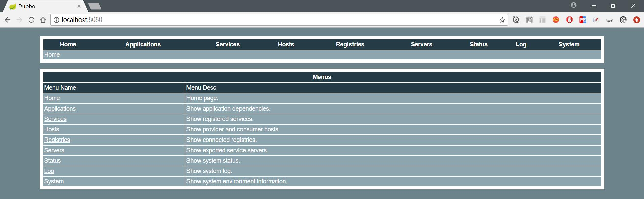Open the red stop-hand AdBlock extension
Viewport: 644px width, 199px height.
(x=570, y=20)
